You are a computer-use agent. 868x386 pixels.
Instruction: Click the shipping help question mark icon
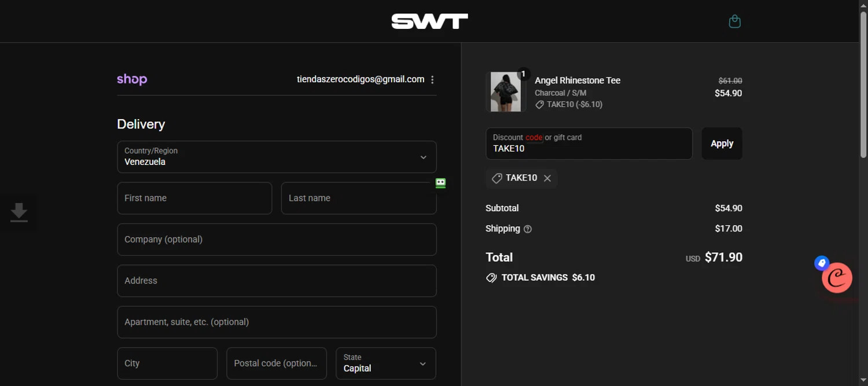(x=527, y=229)
